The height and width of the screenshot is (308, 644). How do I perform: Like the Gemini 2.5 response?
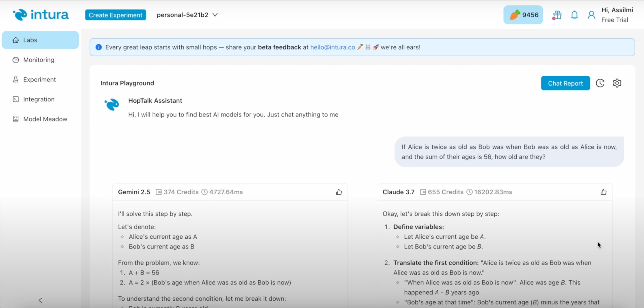[x=339, y=192]
